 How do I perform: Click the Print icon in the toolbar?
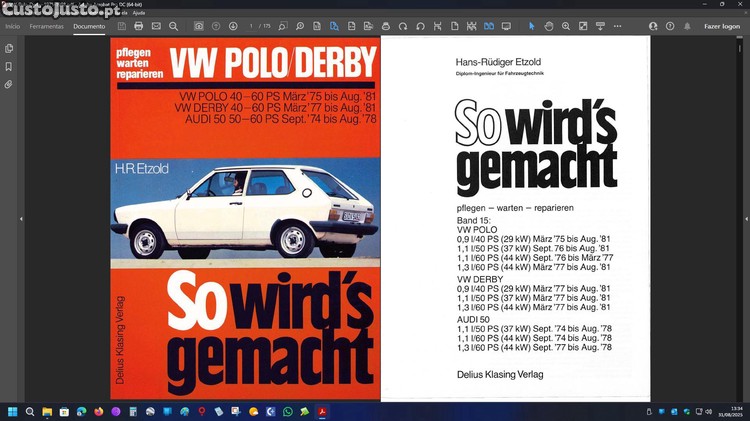coord(138,26)
